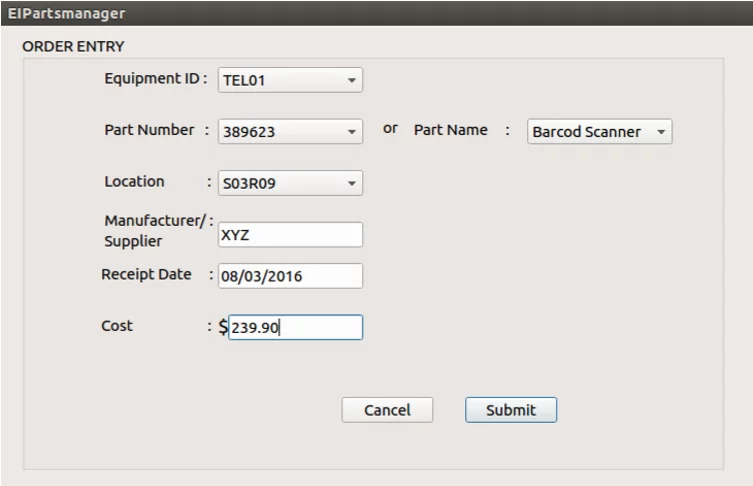Click inside the Cost input field
This screenshot has height=486, width=753.
(295, 328)
